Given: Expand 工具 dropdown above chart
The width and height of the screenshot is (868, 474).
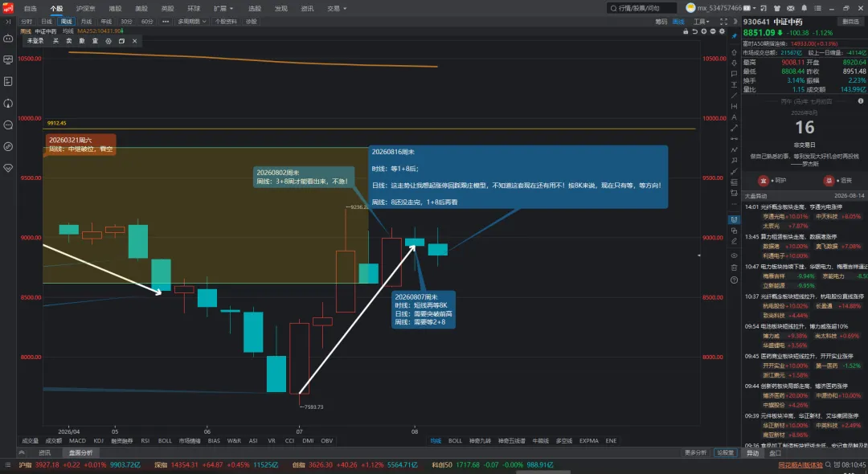Looking at the screenshot, I should (x=702, y=22).
